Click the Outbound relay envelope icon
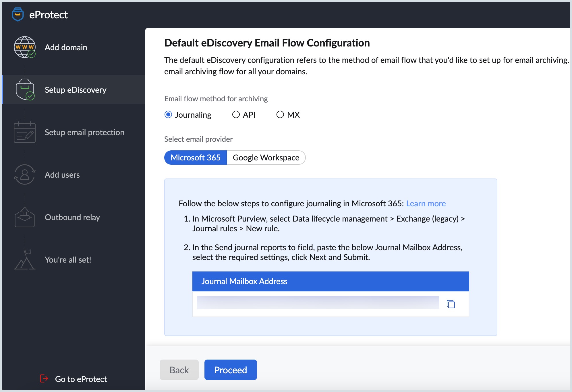The height and width of the screenshot is (392, 572). point(25,217)
